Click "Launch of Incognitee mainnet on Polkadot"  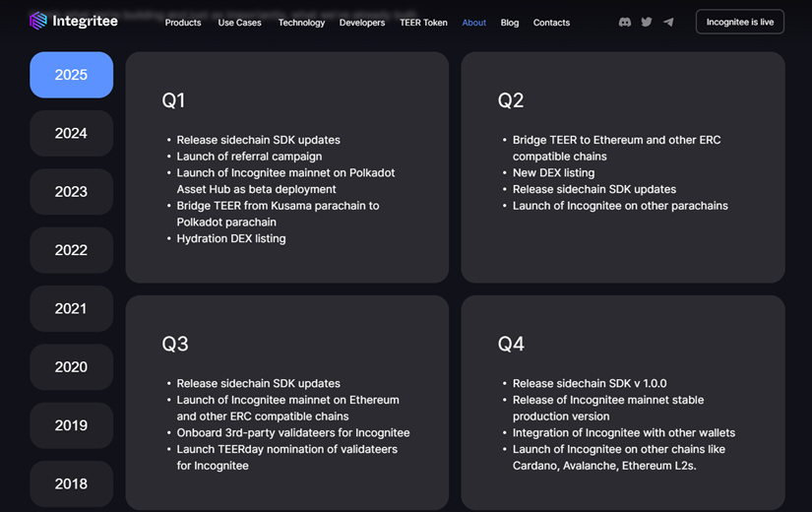285,181
